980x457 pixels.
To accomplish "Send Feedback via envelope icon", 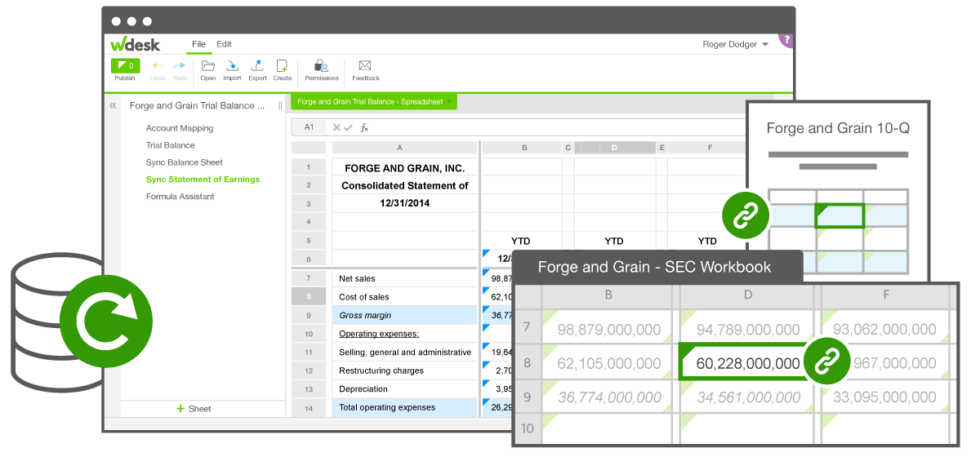I will pyautogui.click(x=365, y=65).
